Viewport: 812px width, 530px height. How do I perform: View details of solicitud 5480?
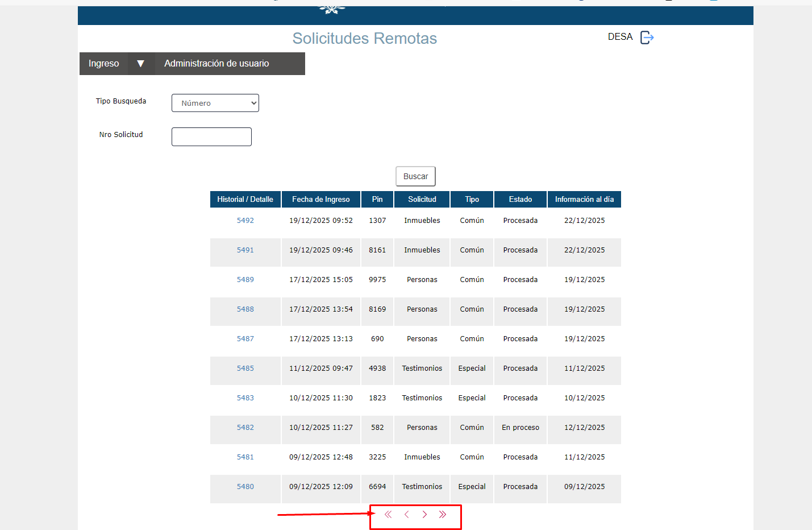click(x=245, y=486)
